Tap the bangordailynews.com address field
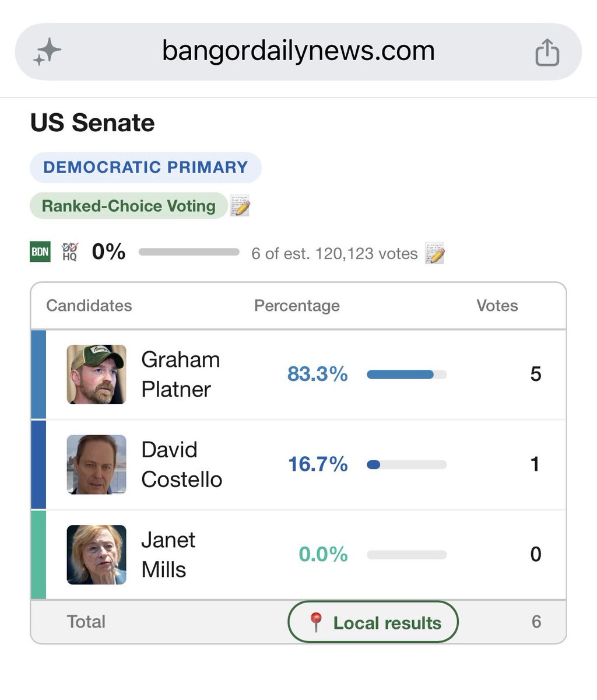The image size is (597, 700). coord(298,52)
